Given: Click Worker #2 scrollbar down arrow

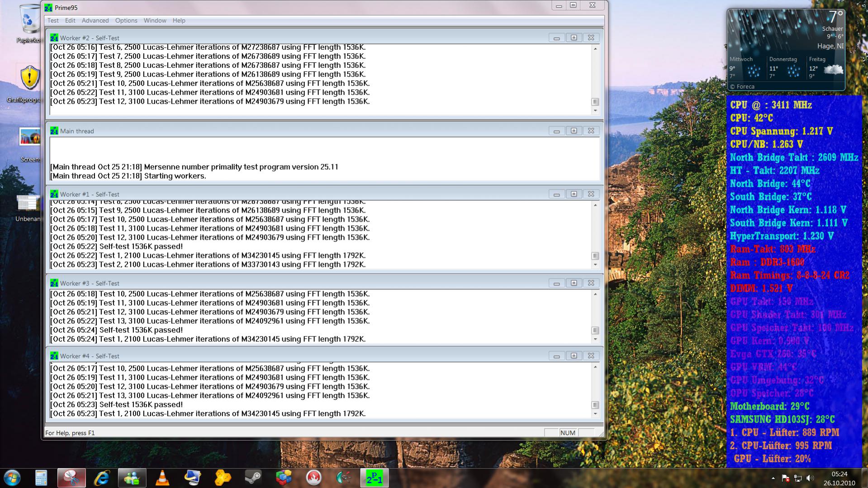Looking at the screenshot, I should pyautogui.click(x=595, y=110).
